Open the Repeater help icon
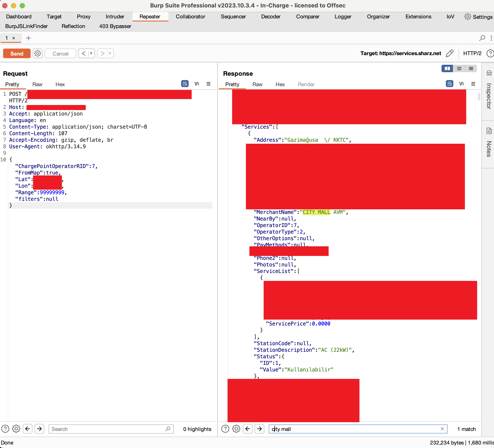 click(490, 53)
